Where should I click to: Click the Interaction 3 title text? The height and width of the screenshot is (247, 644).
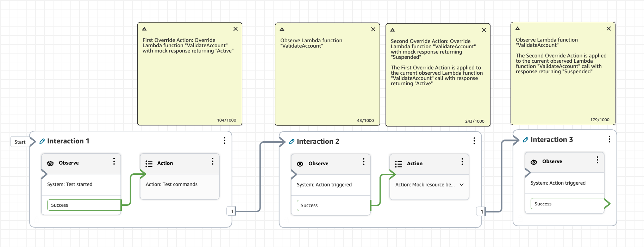pyautogui.click(x=552, y=140)
